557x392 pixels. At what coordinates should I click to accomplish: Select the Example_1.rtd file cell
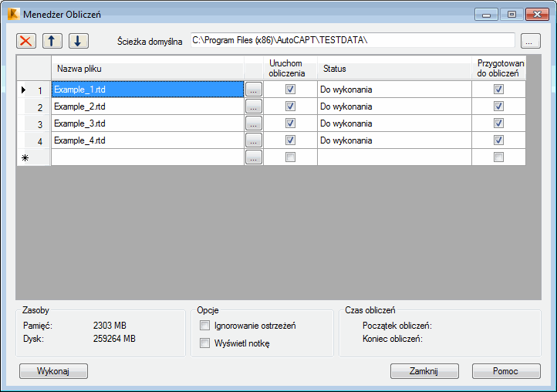point(148,90)
